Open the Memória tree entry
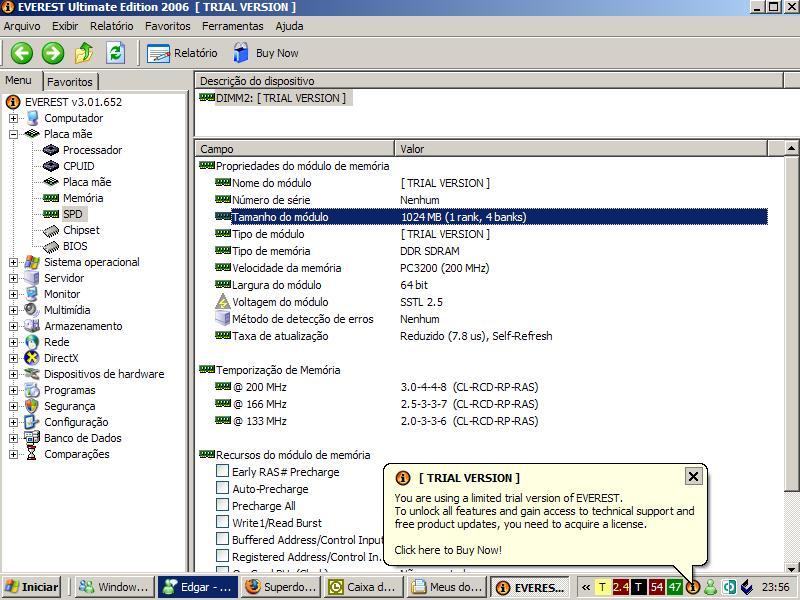Screen dimensions: 800x600 [83, 198]
